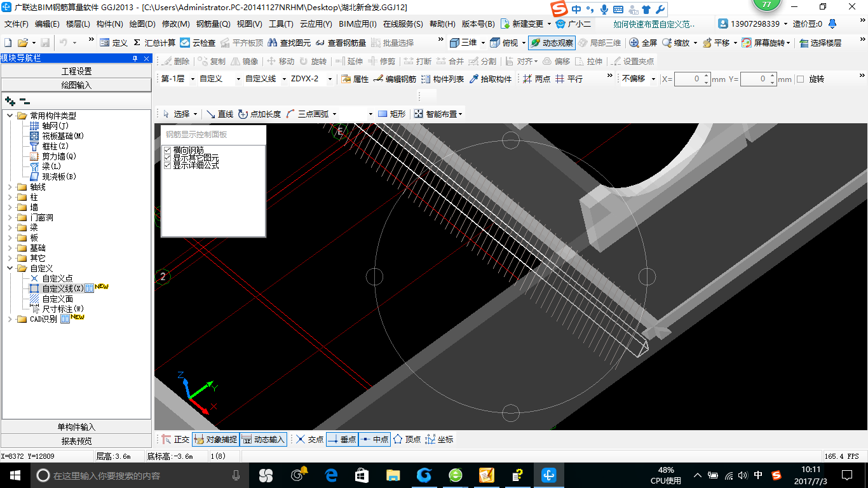Click the 工程设置 button
Viewport: 868px width, 488px height.
pos(76,71)
